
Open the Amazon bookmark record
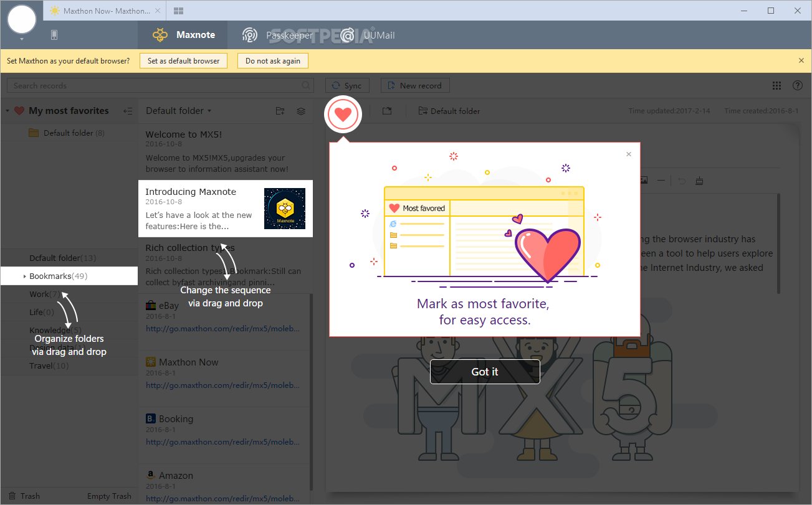pyautogui.click(x=225, y=484)
